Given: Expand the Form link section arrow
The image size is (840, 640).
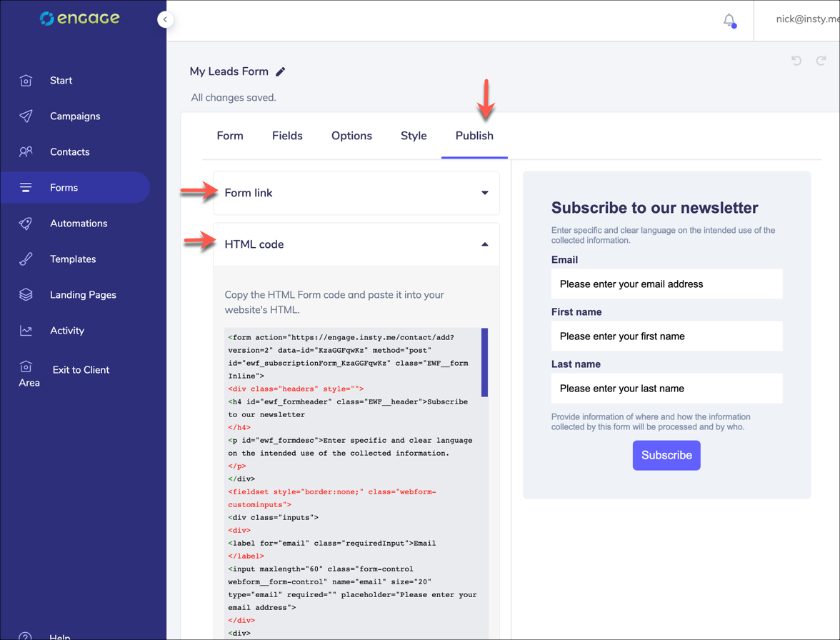Looking at the screenshot, I should [x=485, y=193].
